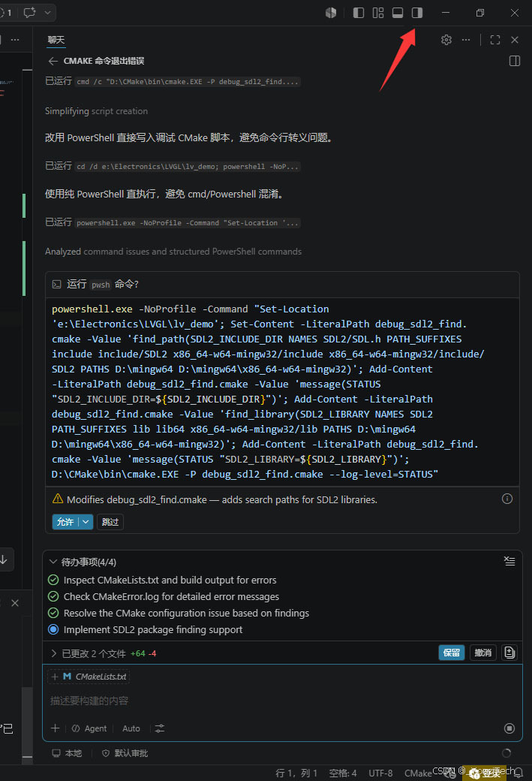Image resolution: width=532 pixels, height=781 pixels.
Task: Stop the running chat request
Action: pos(509,728)
